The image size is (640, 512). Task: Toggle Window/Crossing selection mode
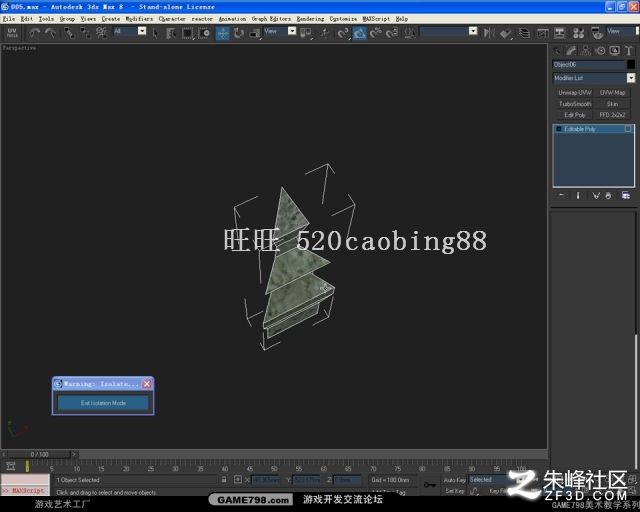(x=204, y=33)
